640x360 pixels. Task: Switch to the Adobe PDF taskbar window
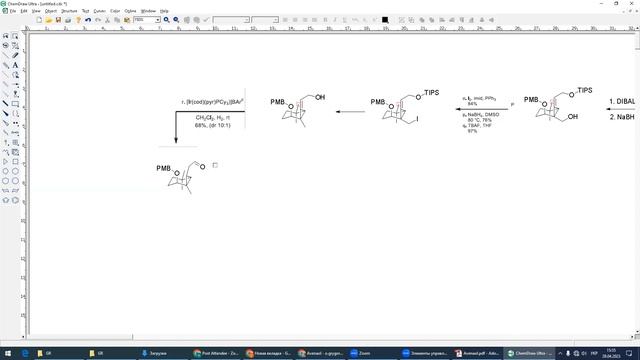coord(477,353)
